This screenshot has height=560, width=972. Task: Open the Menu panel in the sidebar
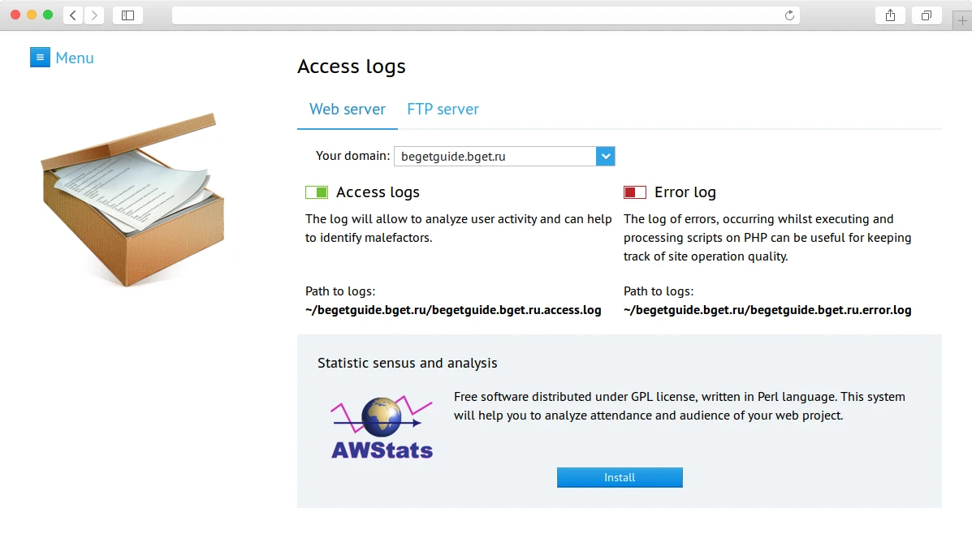[x=62, y=57]
